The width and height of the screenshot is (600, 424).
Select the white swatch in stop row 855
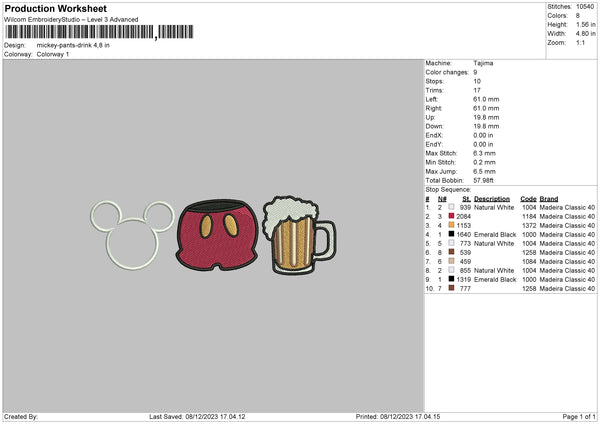452,270
